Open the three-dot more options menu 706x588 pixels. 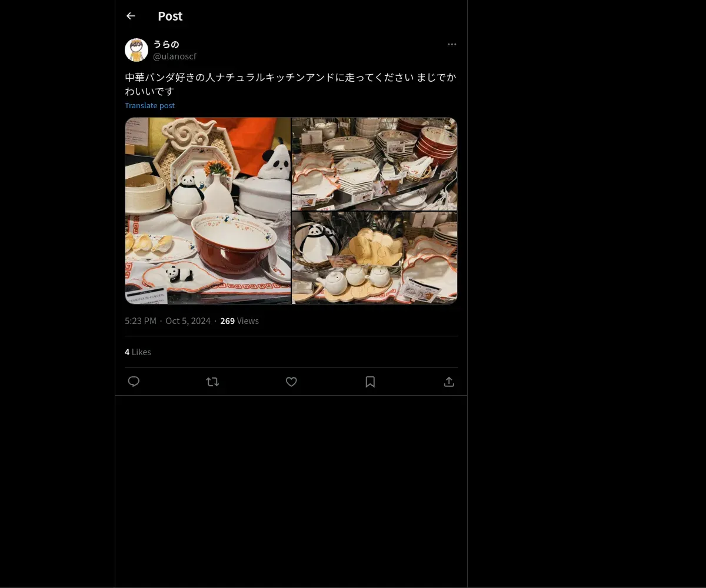[x=452, y=45]
